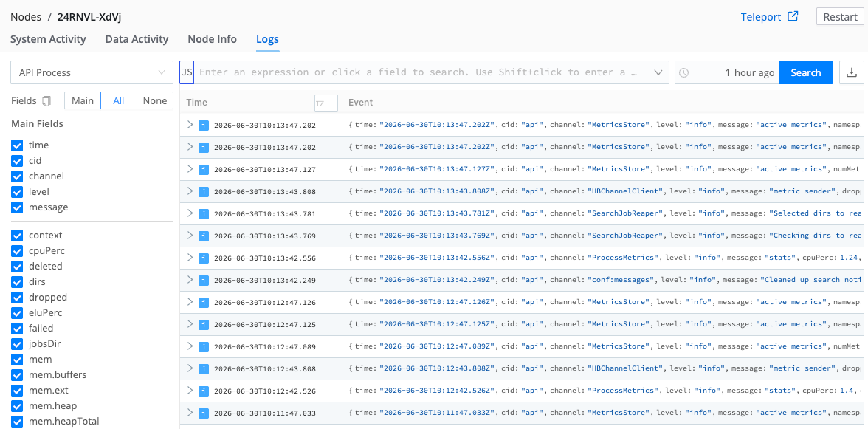
Task: Click info level icon for 10:13:42.249 event
Action: 203,280
